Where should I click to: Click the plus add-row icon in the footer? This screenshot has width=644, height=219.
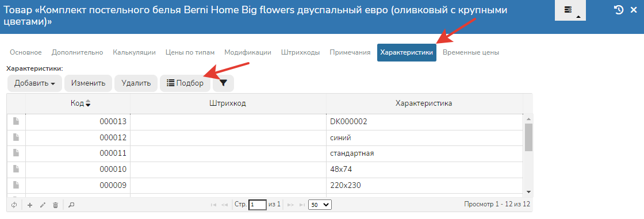coord(29,205)
